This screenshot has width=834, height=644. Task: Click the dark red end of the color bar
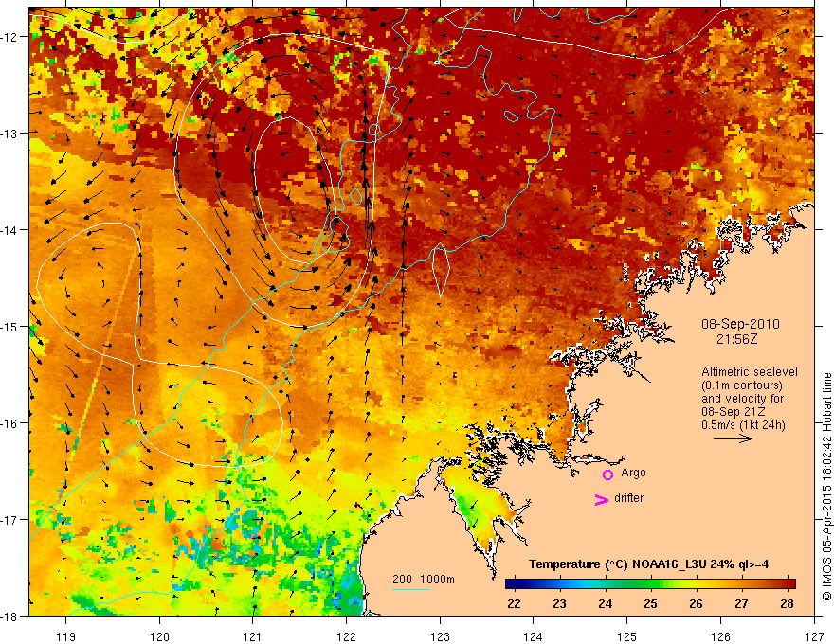[791, 584]
